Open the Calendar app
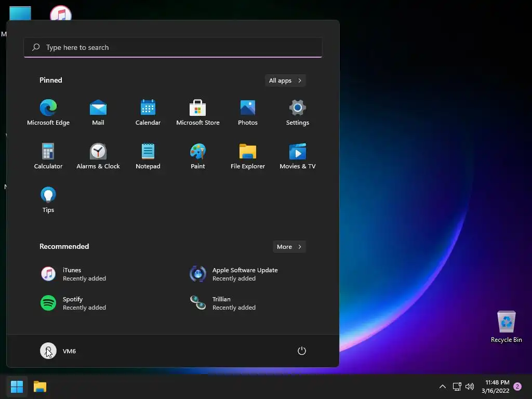 click(x=148, y=113)
